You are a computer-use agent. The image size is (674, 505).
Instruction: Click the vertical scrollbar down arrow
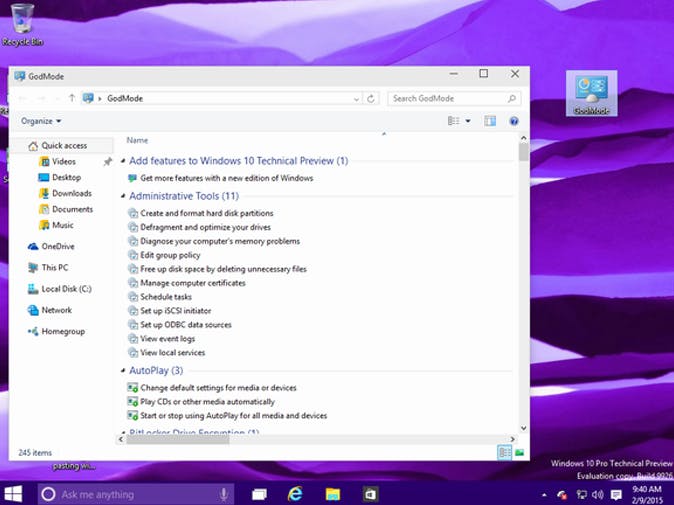click(524, 428)
